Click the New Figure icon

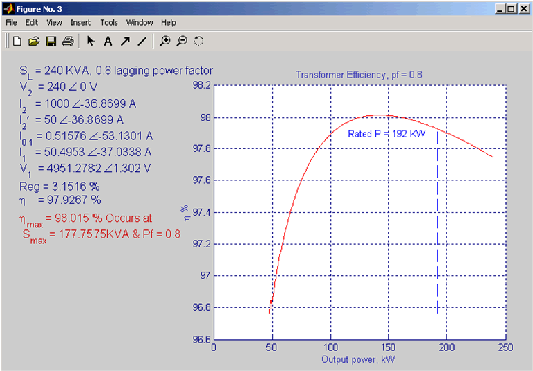pos(17,41)
